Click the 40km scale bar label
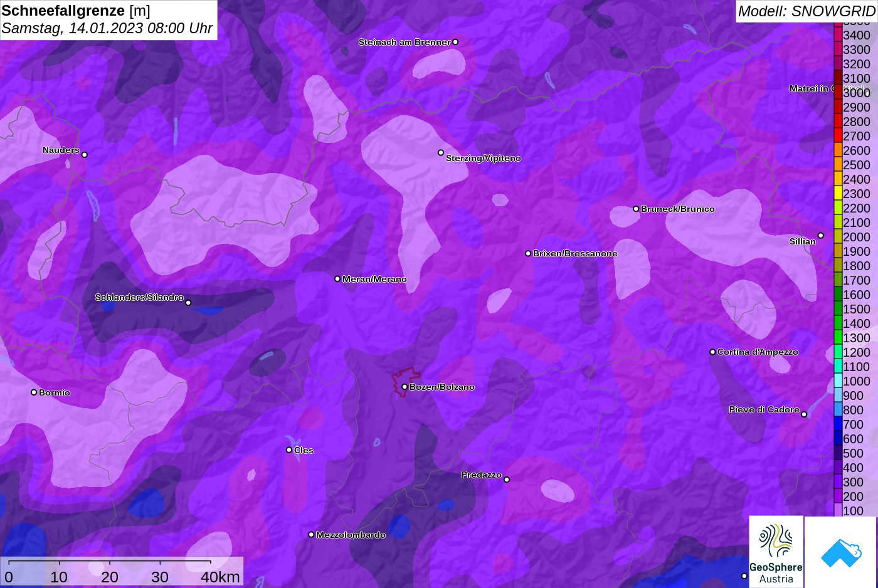The image size is (878, 588). pyautogui.click(x=220, y=577)
